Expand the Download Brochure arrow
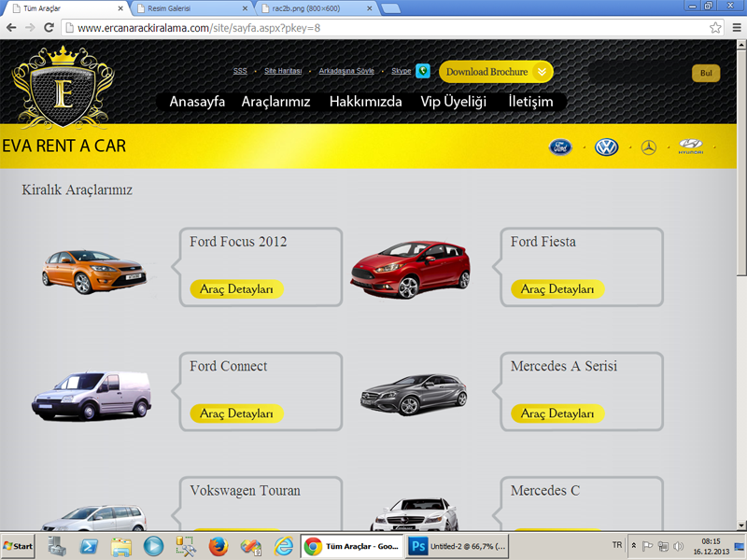The width and height of the screenshot is (747, 560). point(543,72)
